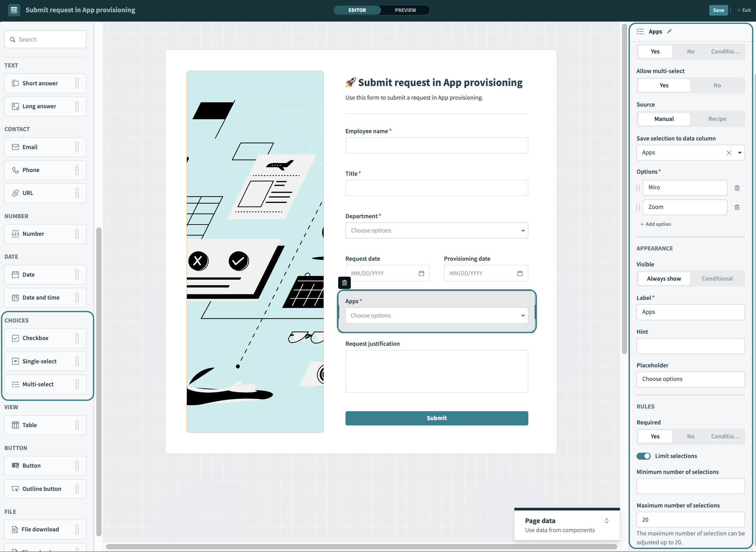Screen dimensions: 756x552
Task: Switch to the PREVIEW tab
Action: [x=405, y=9]
